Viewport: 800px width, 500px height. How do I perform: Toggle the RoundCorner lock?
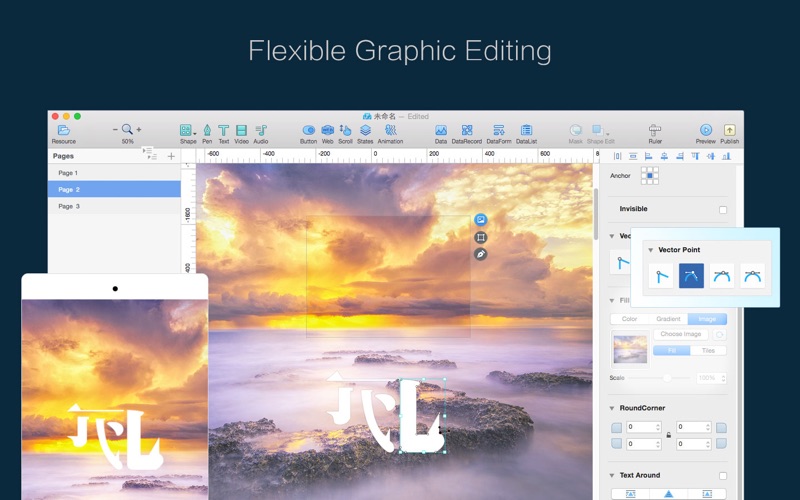[668, 435]
